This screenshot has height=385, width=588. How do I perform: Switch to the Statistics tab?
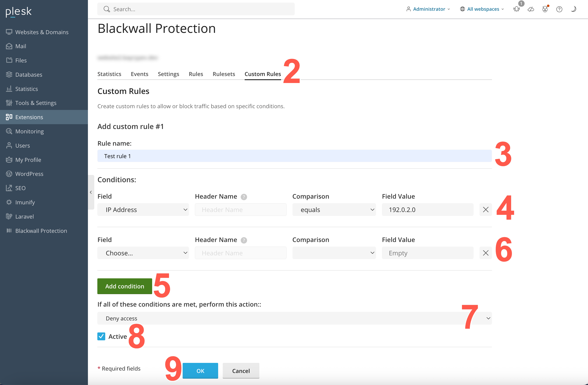click(x=109, y=74)
